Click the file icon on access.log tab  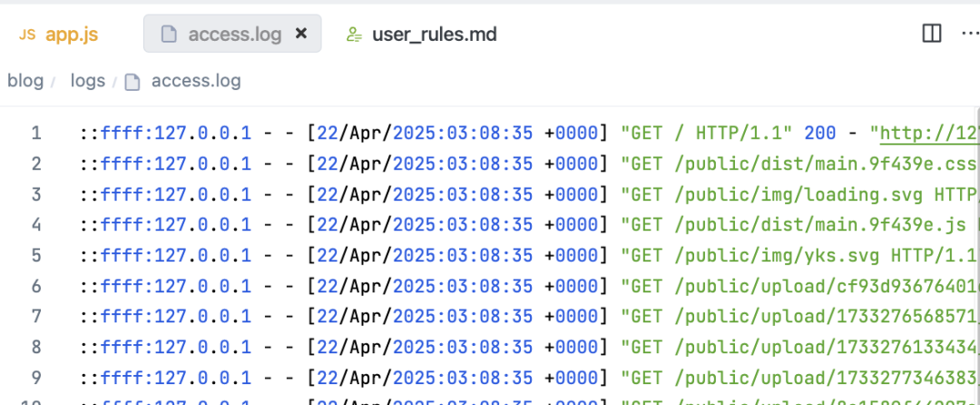pyautogui.click(x=168, y=35)
